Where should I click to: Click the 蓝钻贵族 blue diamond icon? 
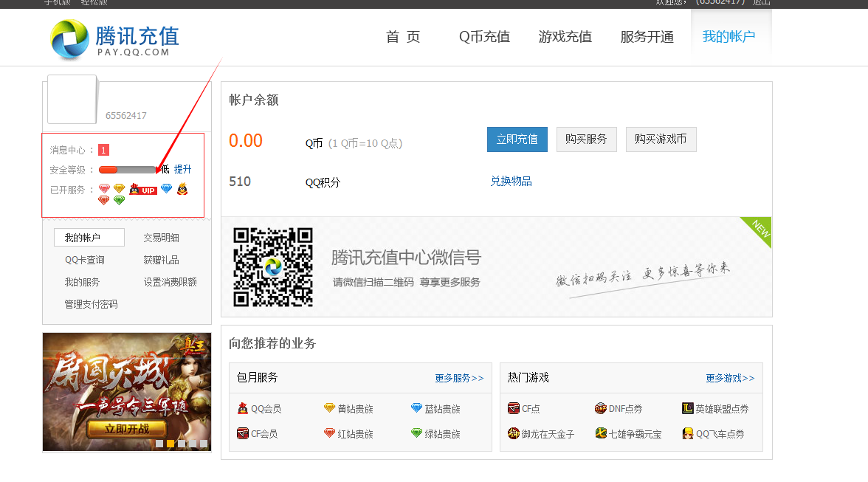[416, 408]
